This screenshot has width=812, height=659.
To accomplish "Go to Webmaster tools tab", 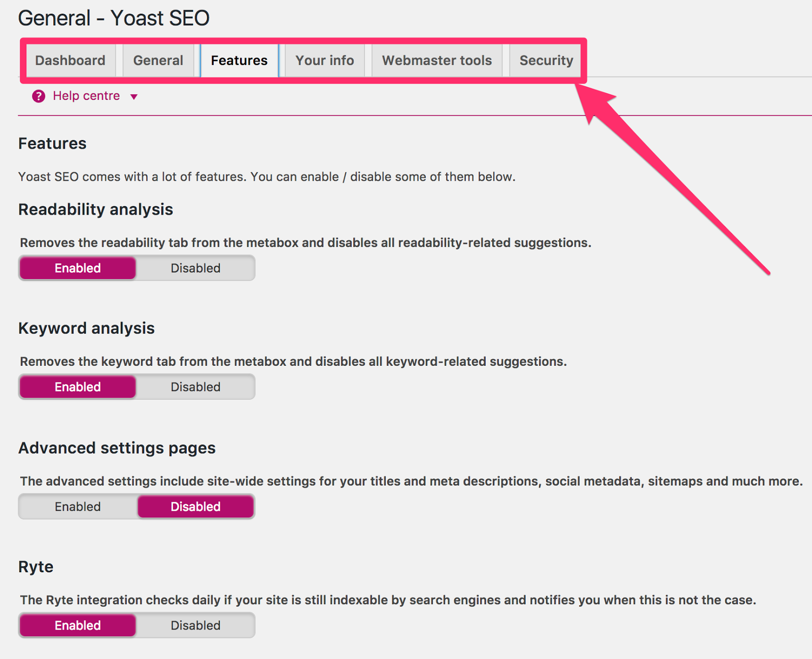I will coord(437,60).
